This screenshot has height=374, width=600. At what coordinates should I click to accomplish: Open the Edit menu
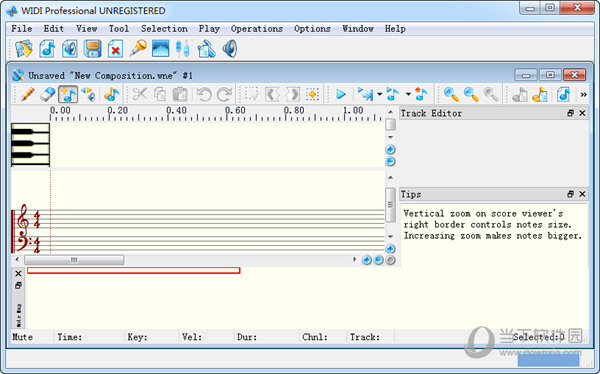(54, 29)
